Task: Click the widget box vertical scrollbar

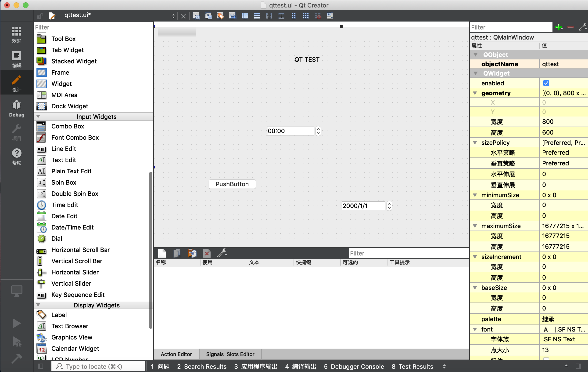Action: pyautogui.click(x=151, y=250)
